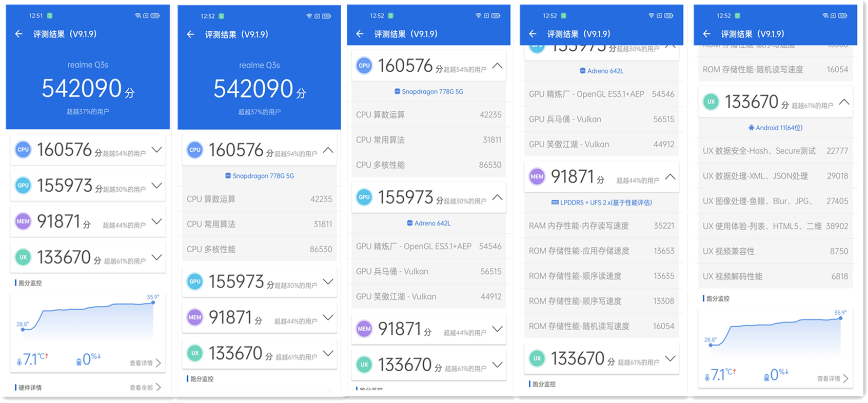This screenshot has height=403, width=868.
Task: Select the UX 数据安全-Hash row
Action: pos(776,151)
